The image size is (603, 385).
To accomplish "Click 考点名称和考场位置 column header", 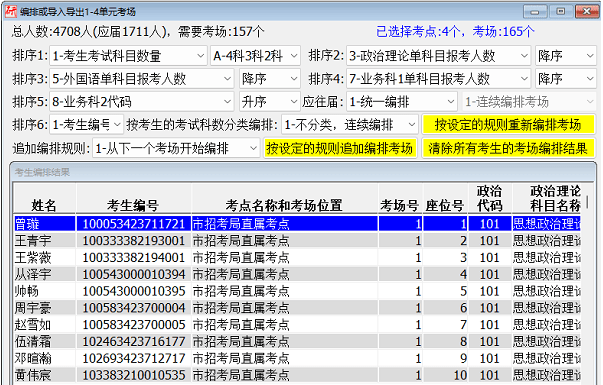I will tap(285, 198).
